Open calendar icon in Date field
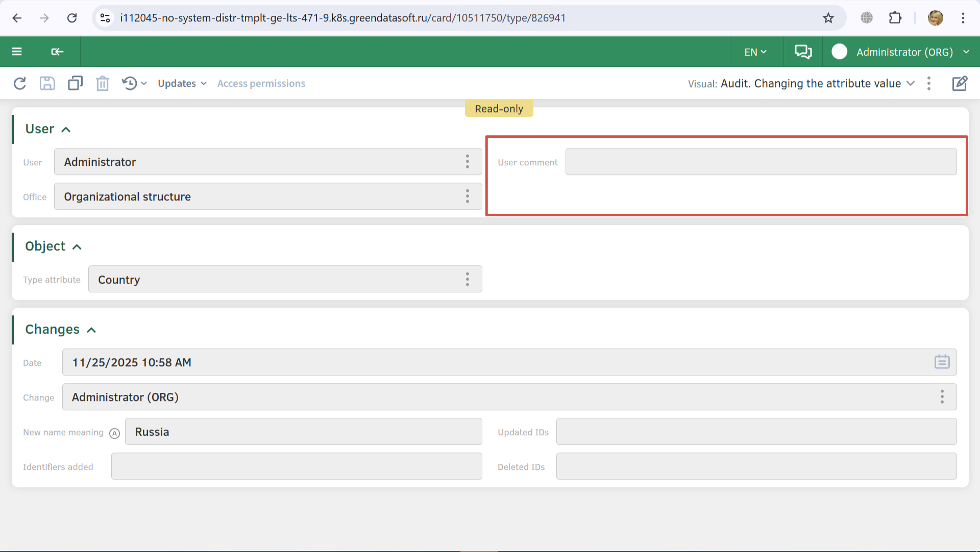Screen dimensions: 980x552 942,362
